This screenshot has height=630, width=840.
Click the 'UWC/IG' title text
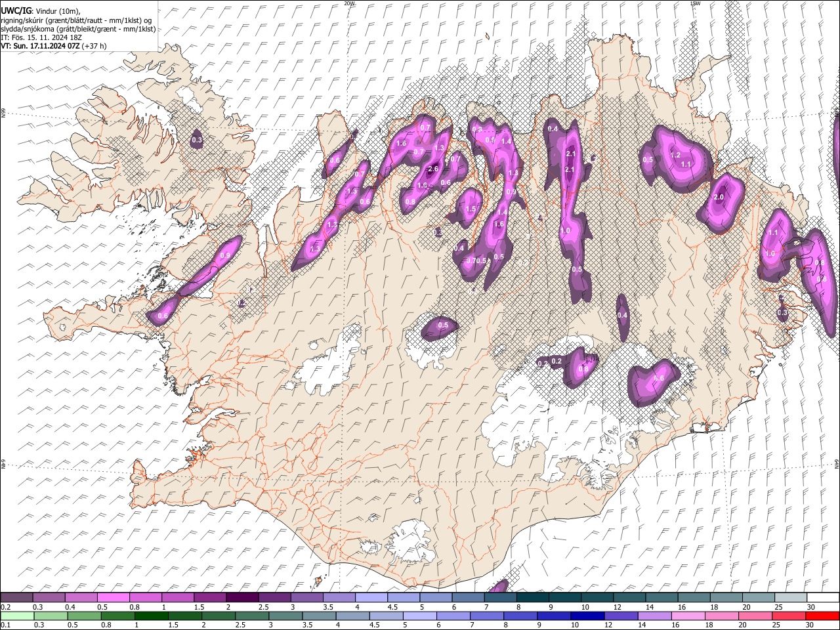[x=16, y=11]
